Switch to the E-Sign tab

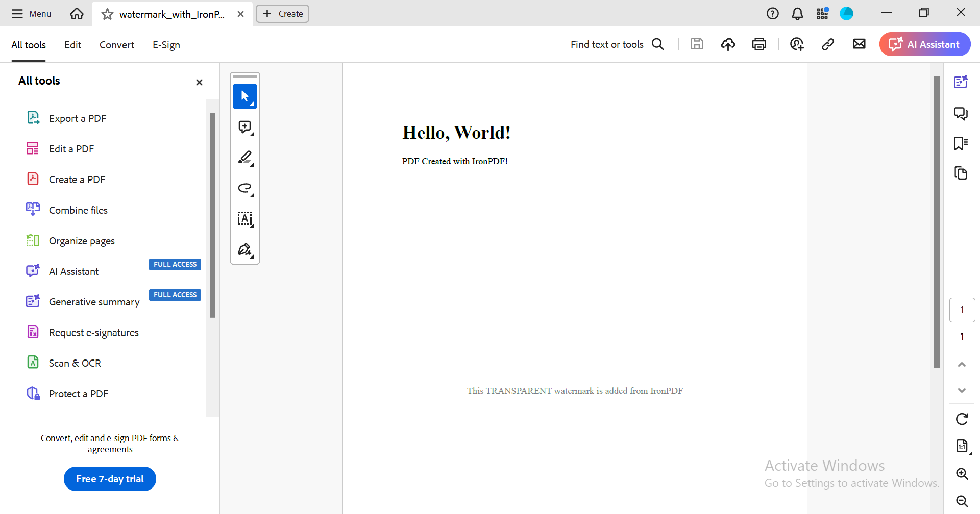pyautogui.click(x=166, y=45)
